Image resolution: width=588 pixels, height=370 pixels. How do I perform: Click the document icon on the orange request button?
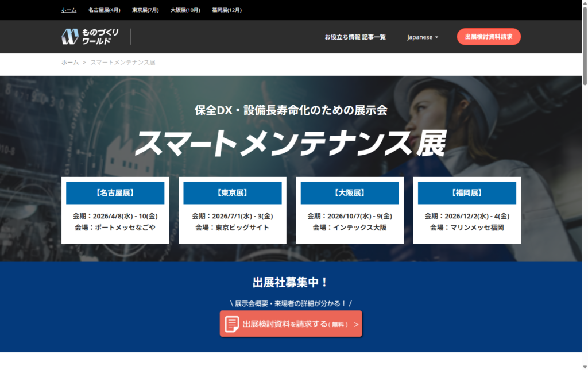232,324
